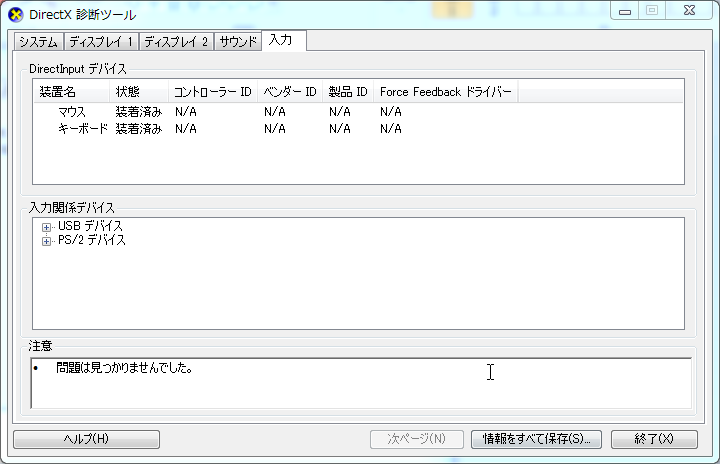Click Force Feedback ドライバー column header
This screenshot has width=720, height=464.
click(445, 91)
